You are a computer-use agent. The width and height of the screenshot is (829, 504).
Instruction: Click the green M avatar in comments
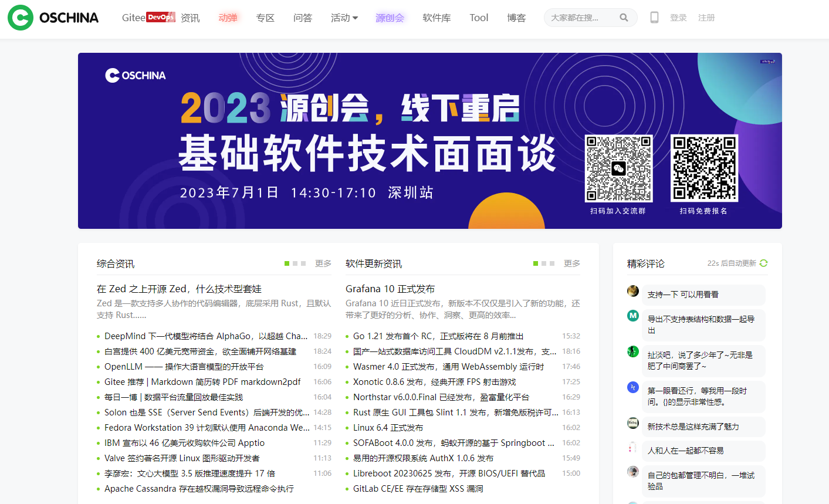click(633, 316)
